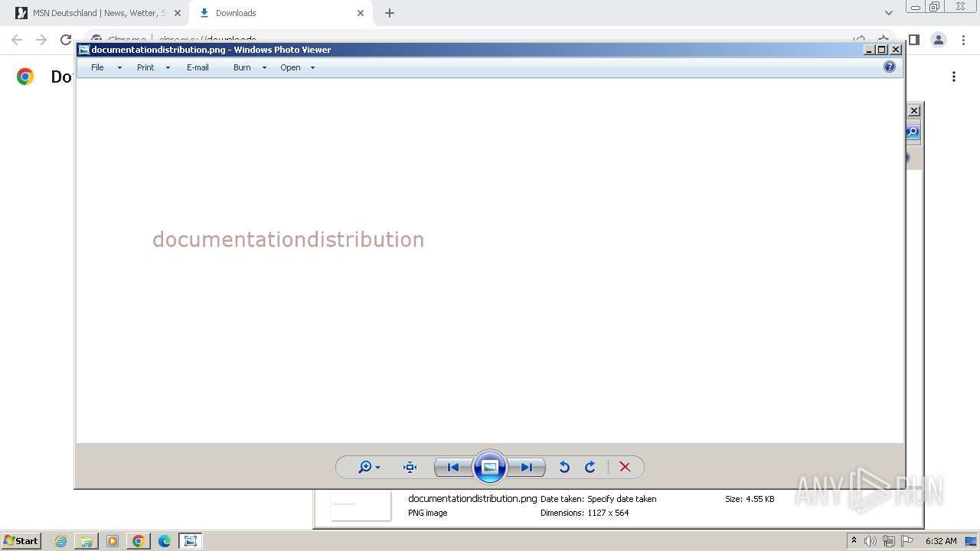Rotate the image counterclockwise
Screen dimensions: 980x551
tap(564, 467)
